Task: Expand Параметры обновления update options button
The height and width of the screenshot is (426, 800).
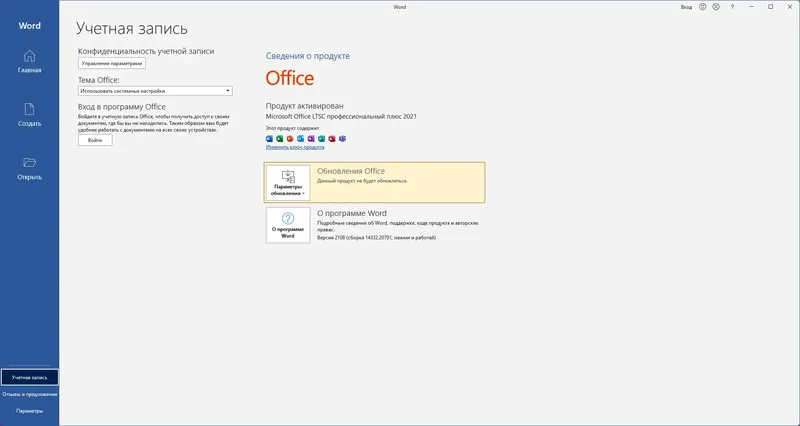Action: [x=288, y=183]
